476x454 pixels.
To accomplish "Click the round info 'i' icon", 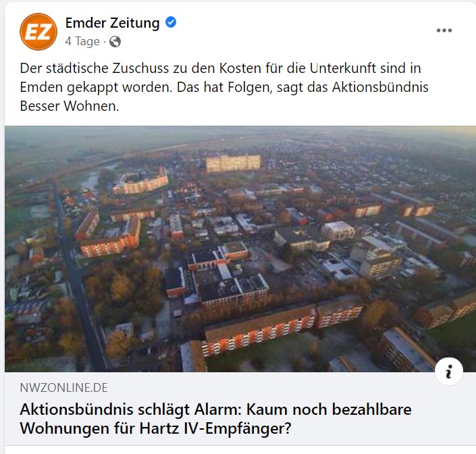I will (x=449, y=371).
